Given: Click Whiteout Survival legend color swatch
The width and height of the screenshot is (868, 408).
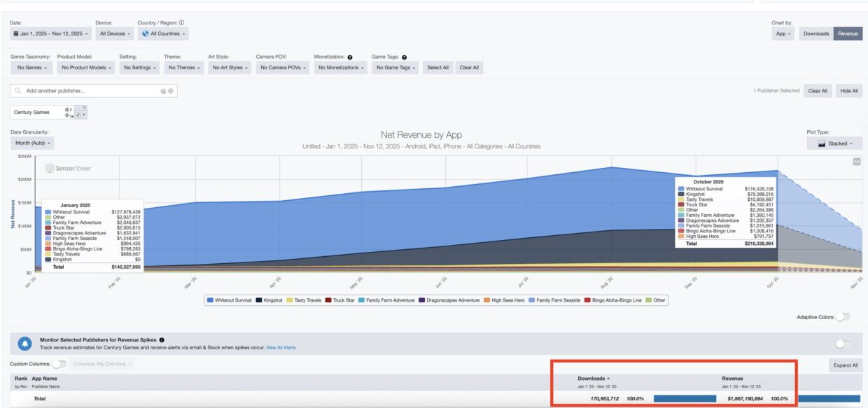Looking at the screenshot, I should coord(211,300).
